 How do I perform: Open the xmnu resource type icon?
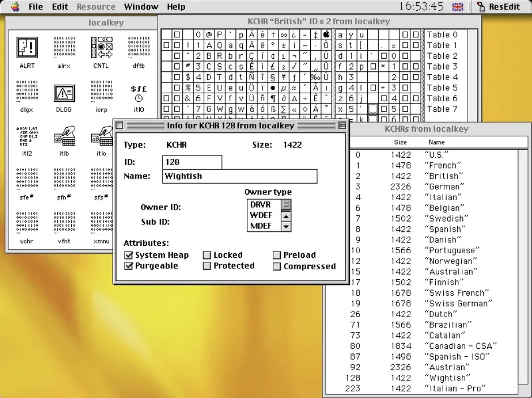tap(101, 223)
